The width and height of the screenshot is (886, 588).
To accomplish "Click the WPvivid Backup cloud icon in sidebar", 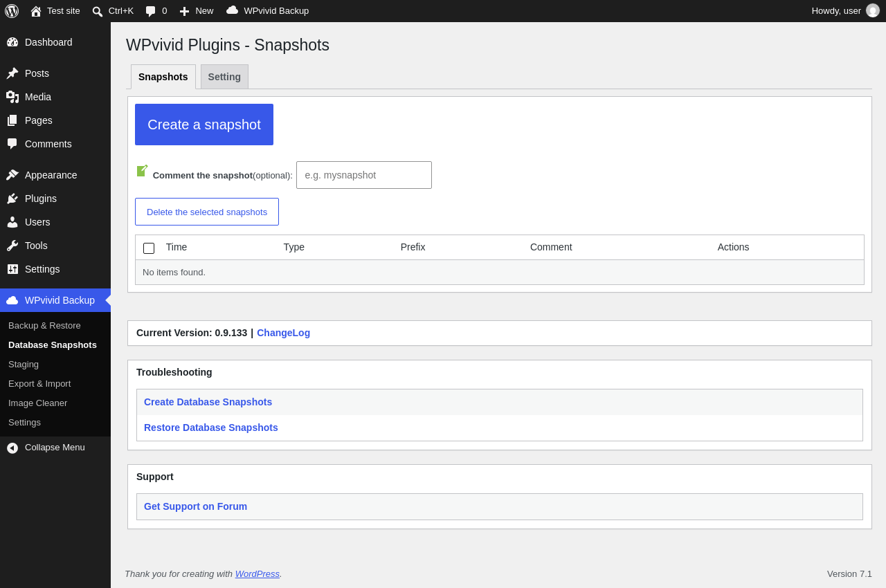I will point(12,300).
